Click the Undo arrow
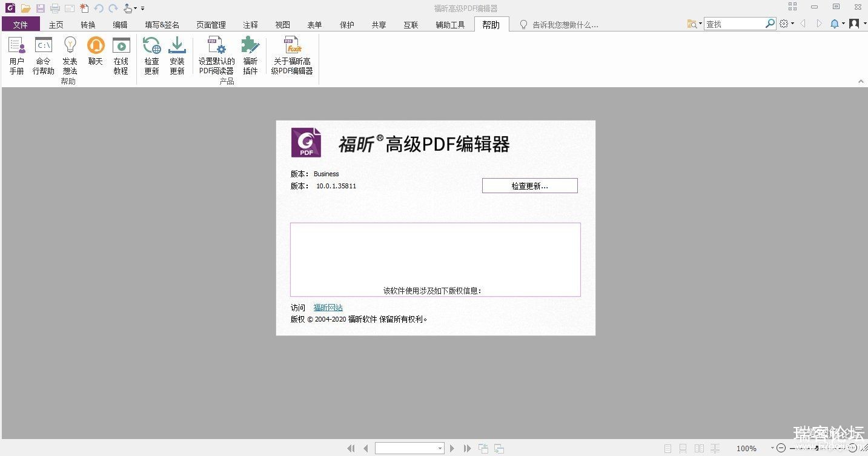Screen dimensions: 868x456 (x=99, y=8)
